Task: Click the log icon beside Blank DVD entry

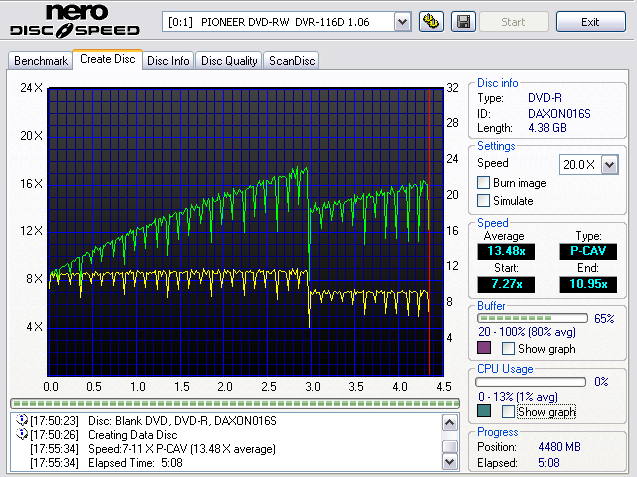Action: coord(22,421)
